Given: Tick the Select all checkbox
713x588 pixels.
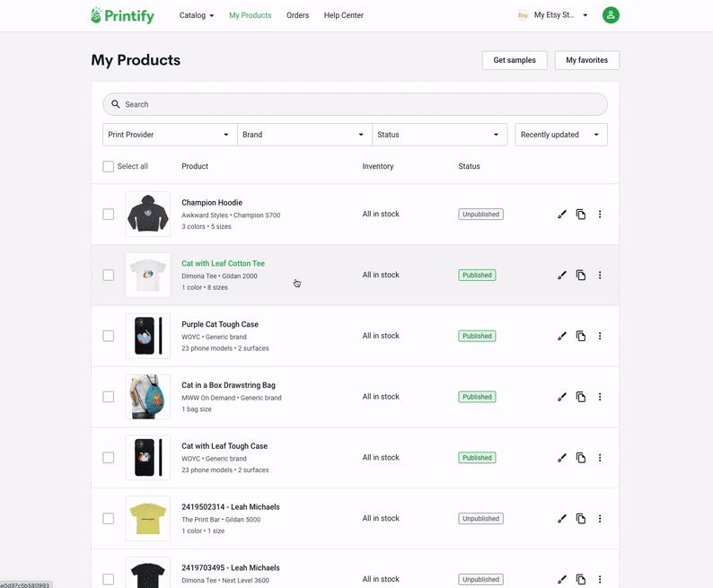Looking at the screenshot, I should tap(109, 166).
